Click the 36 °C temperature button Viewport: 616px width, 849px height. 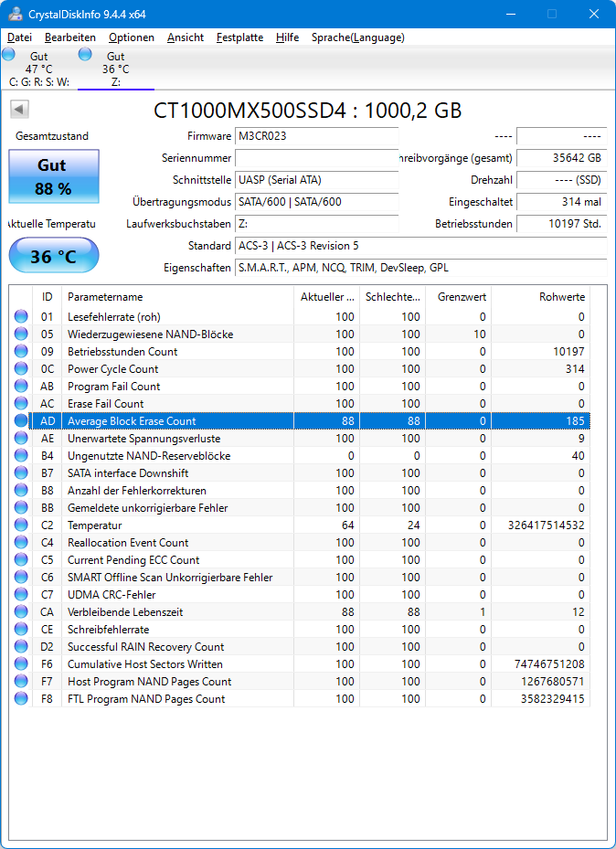54,256
